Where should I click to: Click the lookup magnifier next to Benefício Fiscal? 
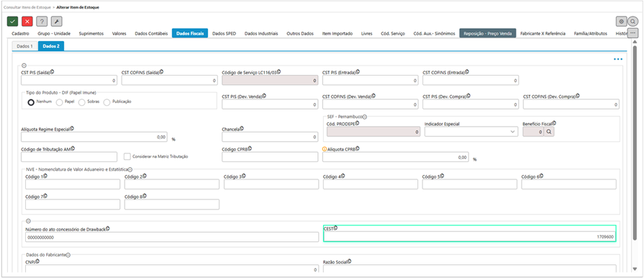pos(549,132)
